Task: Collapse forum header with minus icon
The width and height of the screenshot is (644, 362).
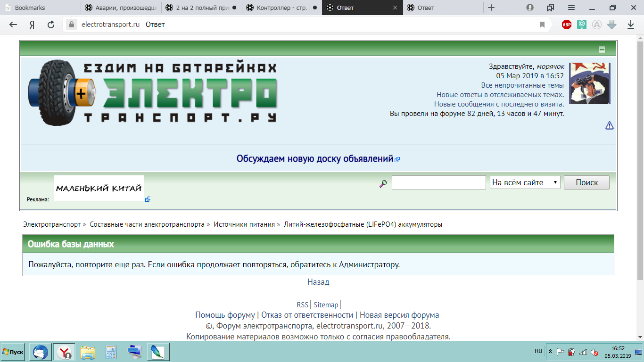Action: tap(602, 49)
